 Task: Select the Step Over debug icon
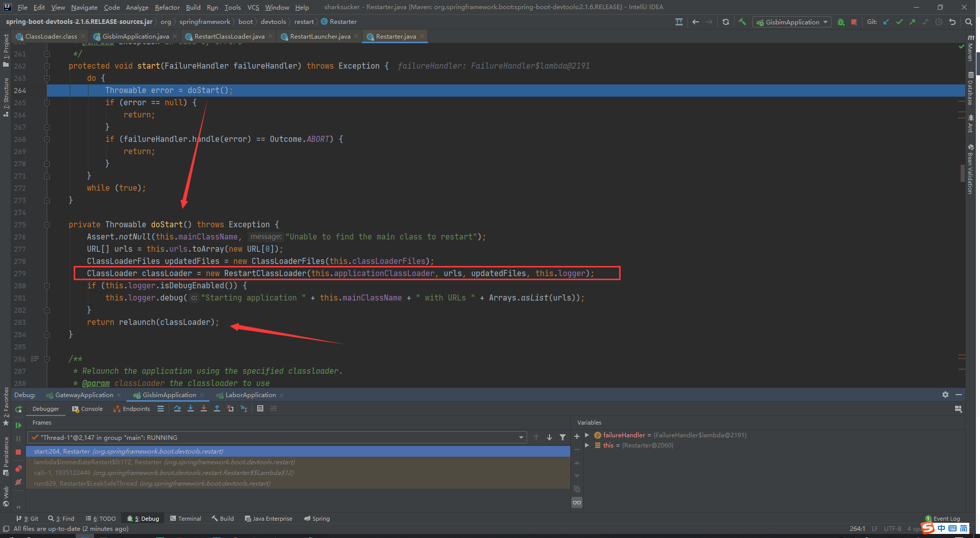tap(177, 408)
